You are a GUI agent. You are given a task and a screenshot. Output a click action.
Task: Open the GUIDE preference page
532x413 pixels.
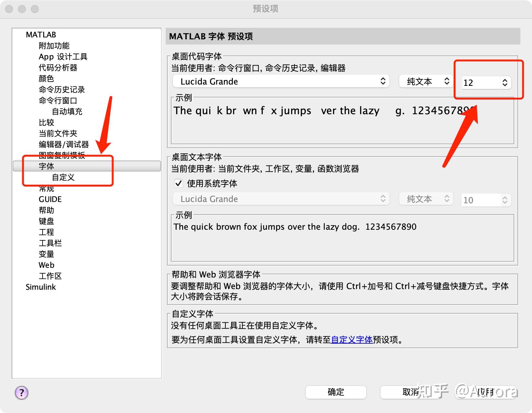tap(50, 199)
